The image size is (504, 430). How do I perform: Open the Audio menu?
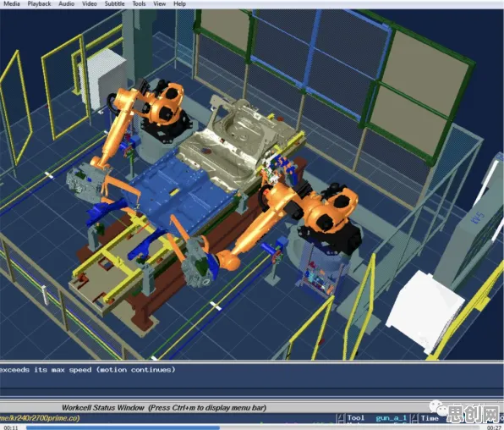click(x=66, y=4)
